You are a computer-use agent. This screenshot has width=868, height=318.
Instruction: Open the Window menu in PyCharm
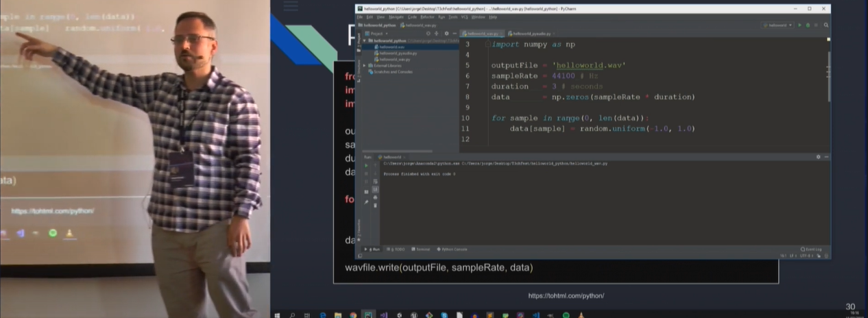479,16
